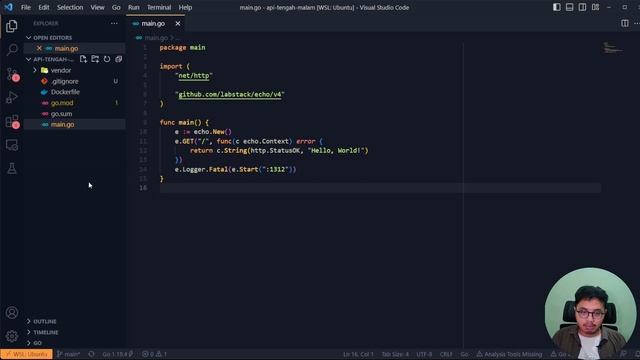Click the CRLF end of line item
The width and height of the screenshot is (640, 360).
tap(446, 354)
